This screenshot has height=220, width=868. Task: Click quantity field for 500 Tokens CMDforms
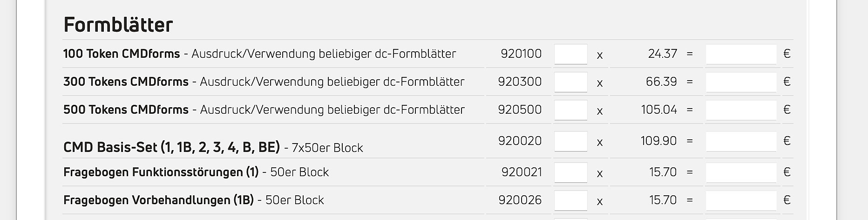click(570, 110)
